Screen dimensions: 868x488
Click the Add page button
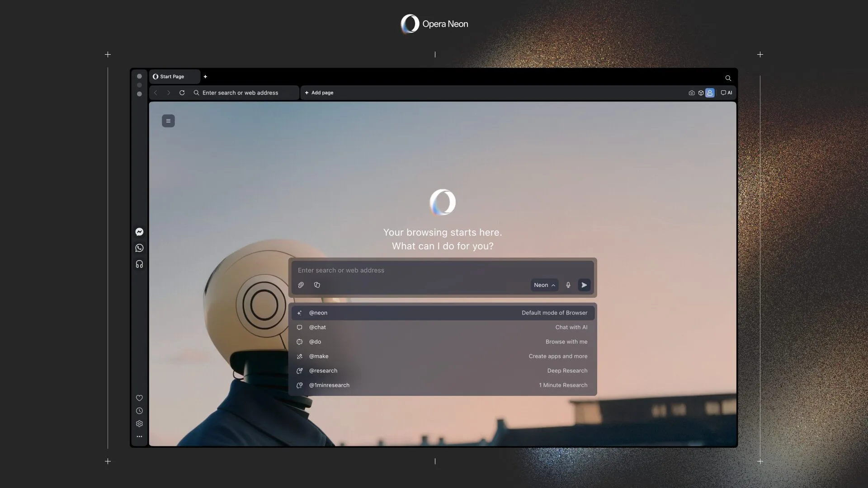319,93
